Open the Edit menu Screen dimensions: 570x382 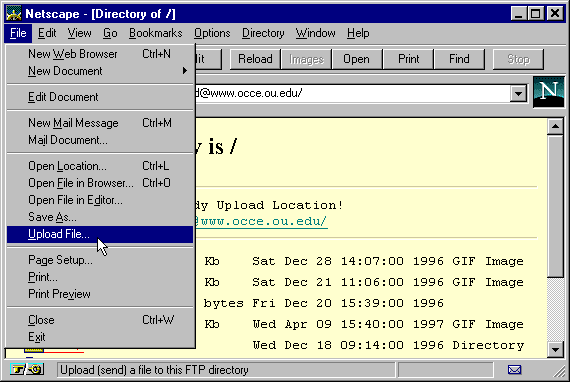pos(47,33)
